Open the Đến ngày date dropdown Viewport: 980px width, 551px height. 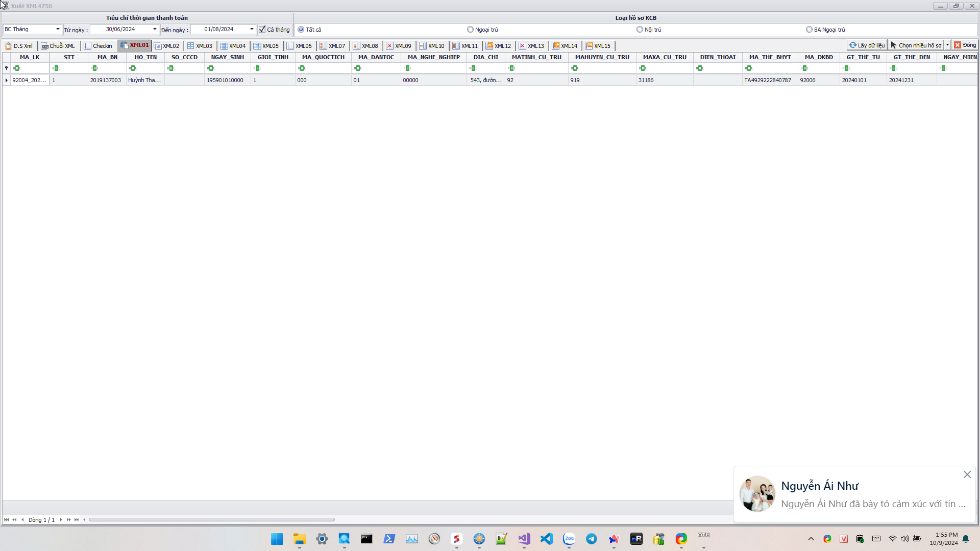(x=252, y=30)
